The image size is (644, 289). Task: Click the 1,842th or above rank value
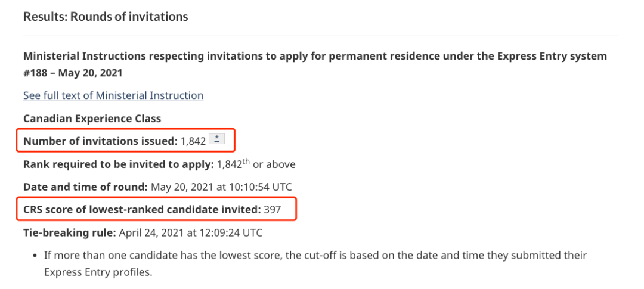point(256,164)
